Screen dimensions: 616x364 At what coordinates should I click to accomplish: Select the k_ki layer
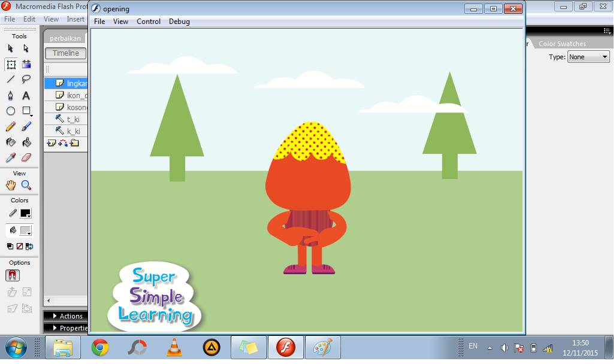(x=66, y=131)
